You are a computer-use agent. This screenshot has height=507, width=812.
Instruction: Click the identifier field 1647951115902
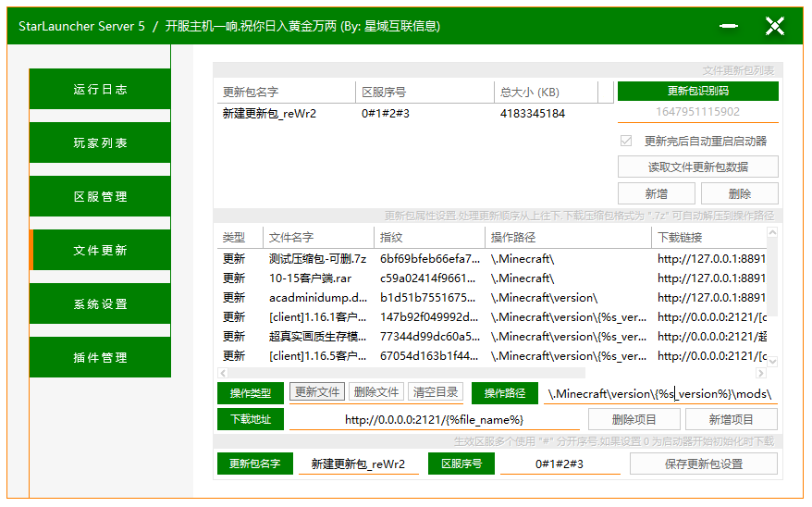[x=697, y=112]
